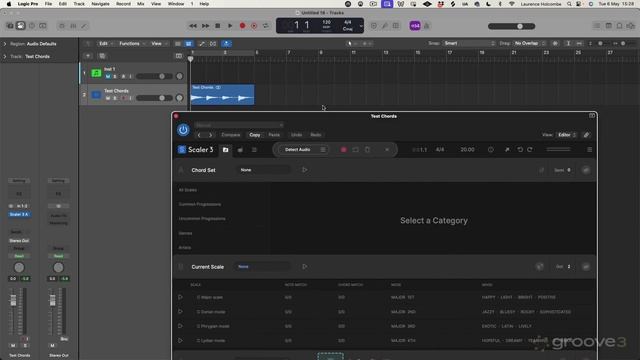Open the tracks area View menu

[x=158, y=44]
